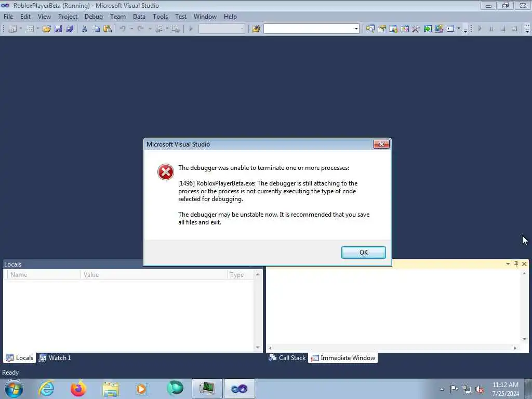Click the green arrow Start Page icon

[x=428, y=29]
